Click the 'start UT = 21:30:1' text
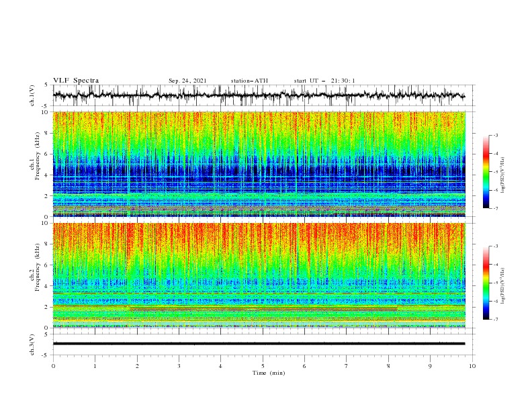 coord(324,81)
